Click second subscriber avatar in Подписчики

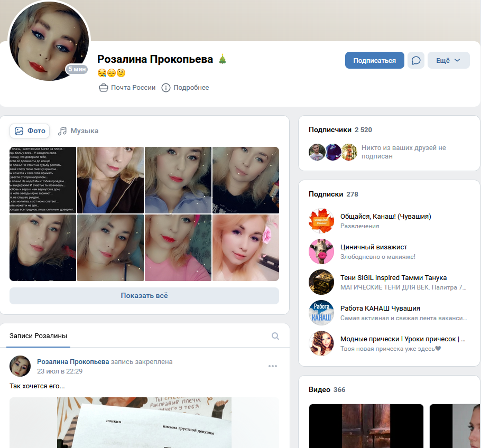(x=333, y=152)
